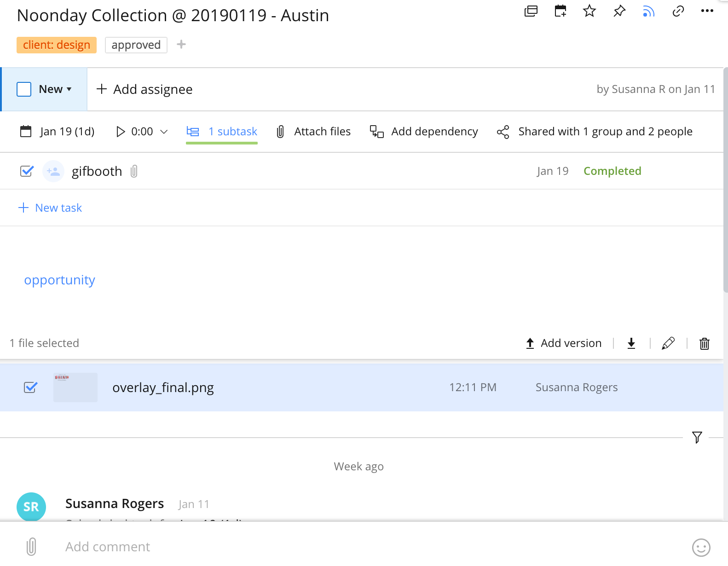
Task: Toggle the task completion checkbox beside New
Action: pyautogui.click(x=24, y=89)
